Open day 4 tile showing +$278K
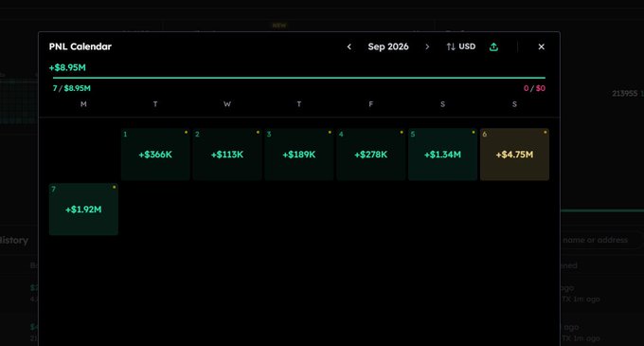The height and width of the screenshot is (346, 644). click(371, 155)
